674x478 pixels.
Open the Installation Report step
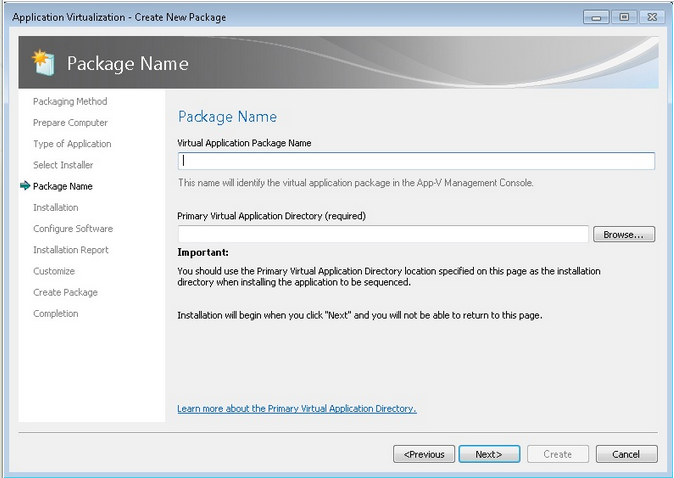point(71,250)
